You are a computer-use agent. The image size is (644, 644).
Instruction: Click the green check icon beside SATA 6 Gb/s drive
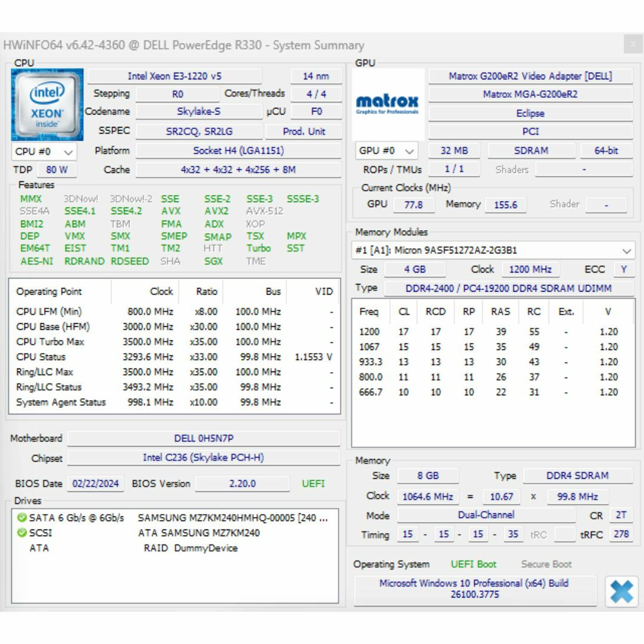point(22,518)
